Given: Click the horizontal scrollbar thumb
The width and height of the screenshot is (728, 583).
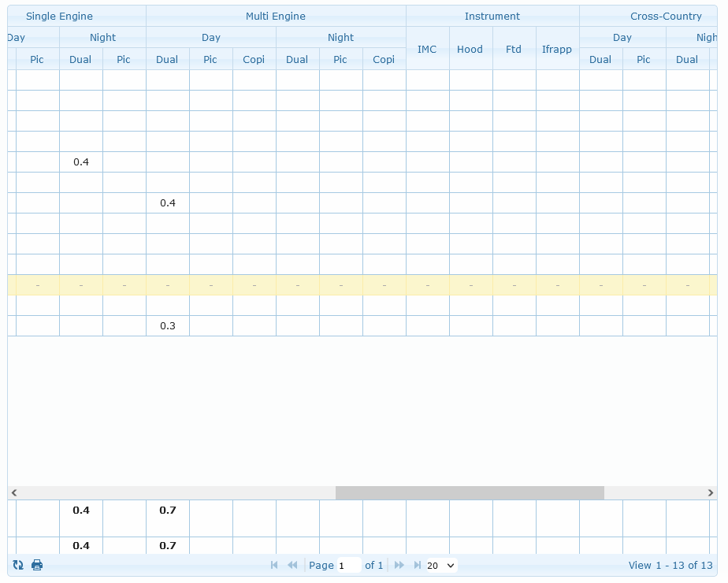Looking at the screenshot, I should point(470,492).
